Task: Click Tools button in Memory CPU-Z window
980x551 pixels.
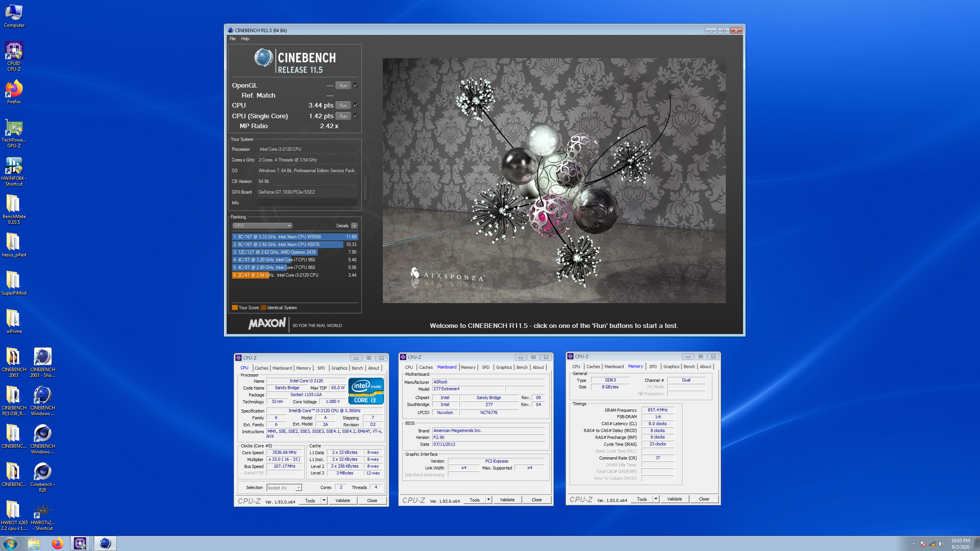Action: [x=642, y=499]
